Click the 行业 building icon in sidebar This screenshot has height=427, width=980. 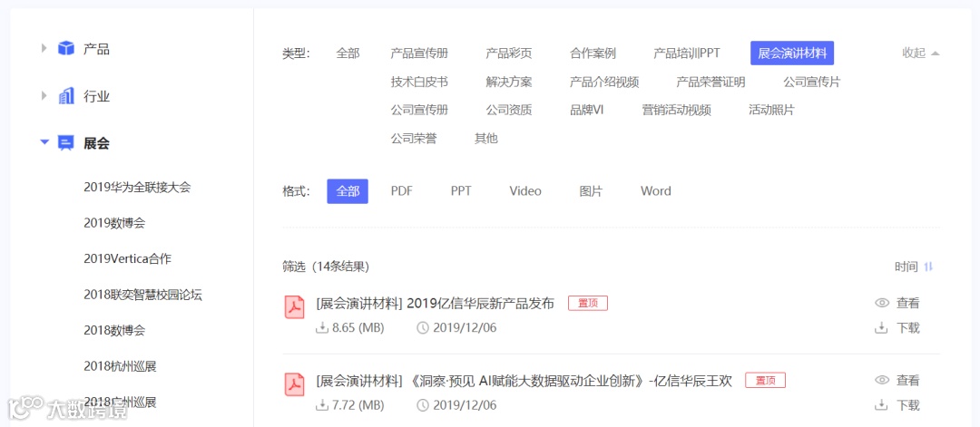tap(65, 96)
